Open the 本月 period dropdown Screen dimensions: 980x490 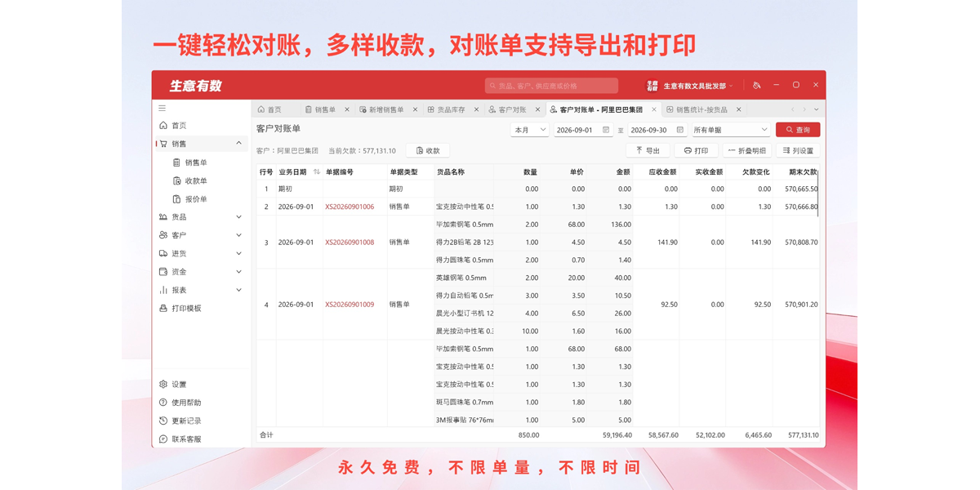tap(529, 130)
